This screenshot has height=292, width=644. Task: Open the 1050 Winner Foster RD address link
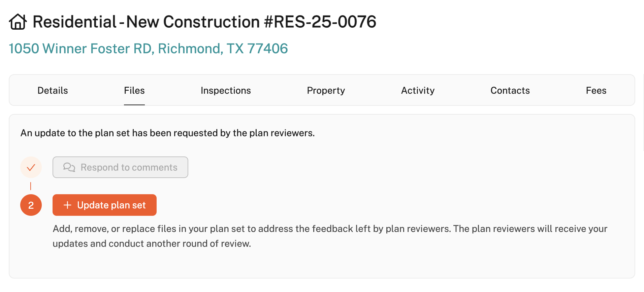pyautogui.click(x=148, y=49)
